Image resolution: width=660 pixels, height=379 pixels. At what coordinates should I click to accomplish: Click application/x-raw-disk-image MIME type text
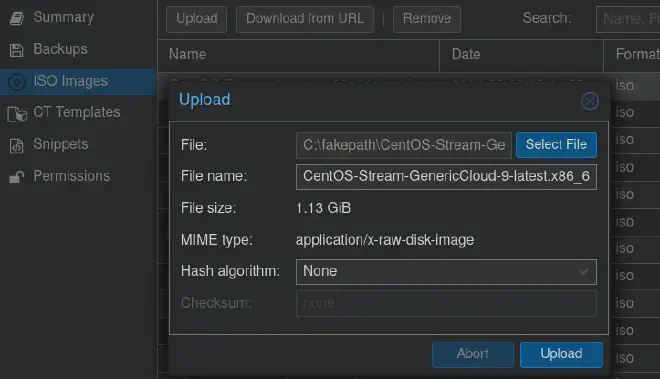(x=385, y=240)
